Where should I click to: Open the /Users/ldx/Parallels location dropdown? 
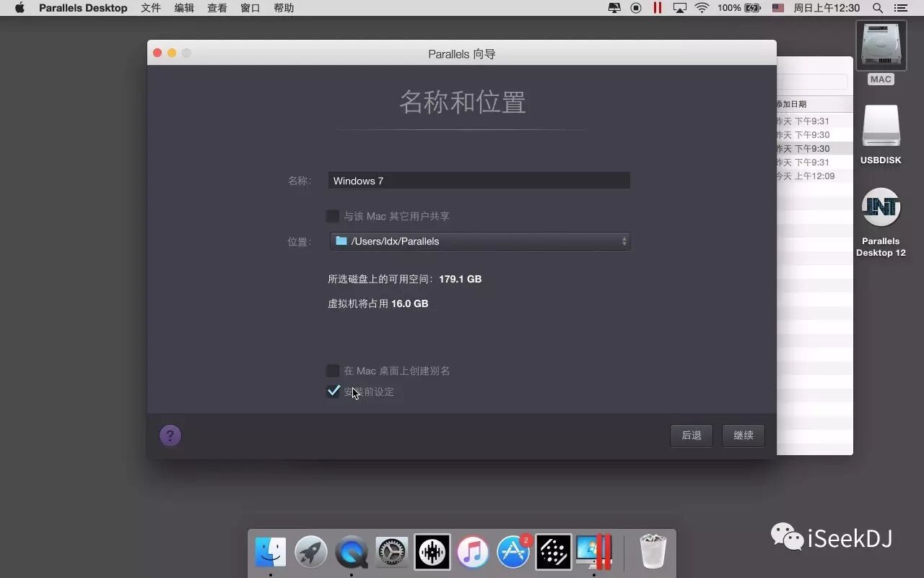[x=480, y=241]
